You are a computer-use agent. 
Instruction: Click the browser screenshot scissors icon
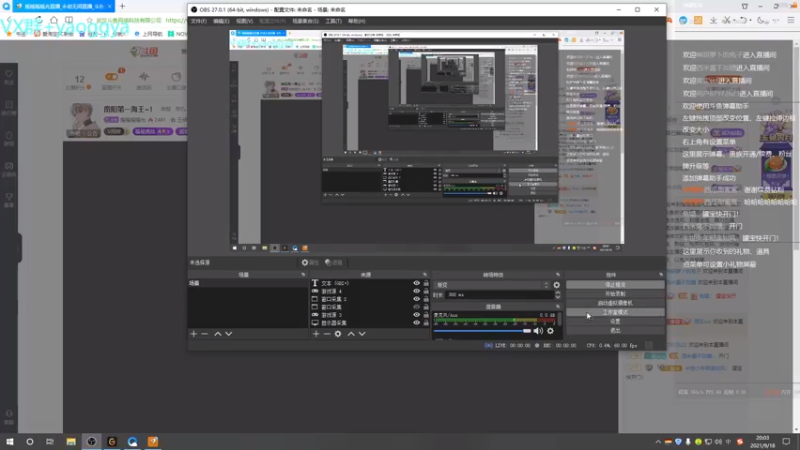pos(727,20)
